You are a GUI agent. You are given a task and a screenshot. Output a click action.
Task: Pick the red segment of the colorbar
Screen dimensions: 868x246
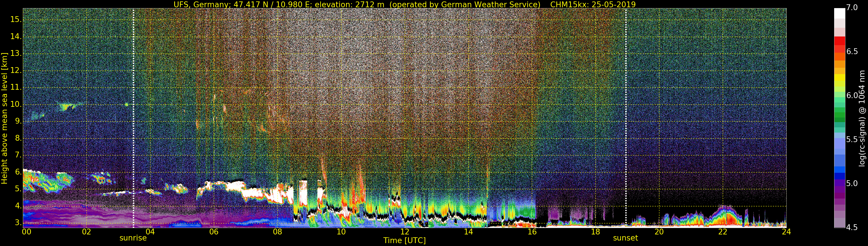point(839,41)
